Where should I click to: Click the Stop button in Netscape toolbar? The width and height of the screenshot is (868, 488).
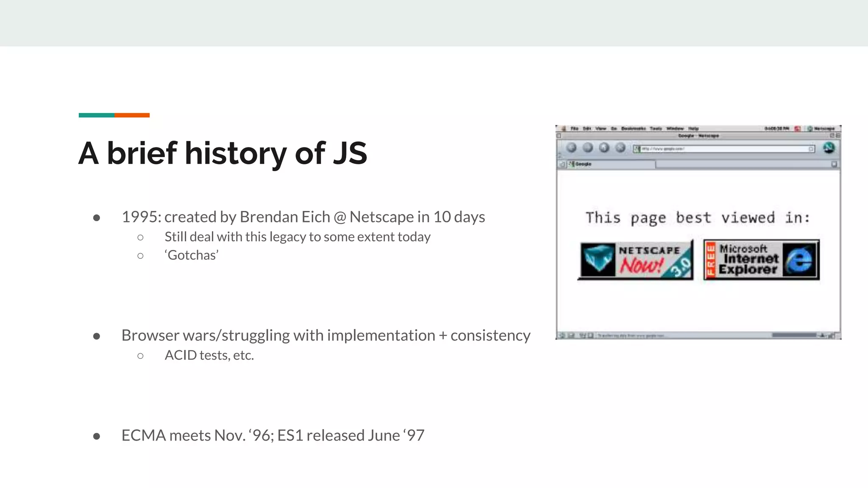tap(620, 147)
